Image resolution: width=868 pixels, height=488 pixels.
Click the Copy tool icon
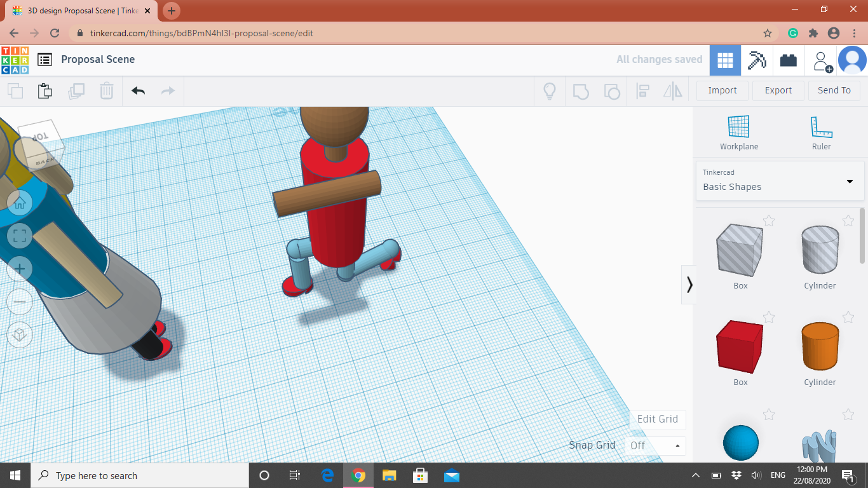coord(15,91)
